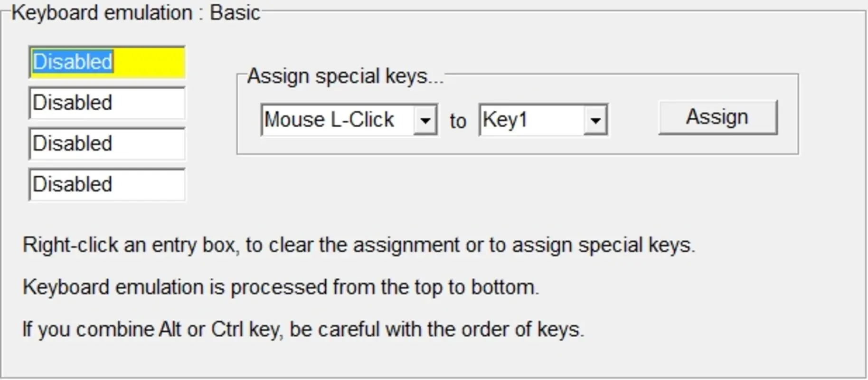Image resolution: width=868 pixels, height=380 pixels.
Task: Click the 'to' label between the dropdowns
Action: pos(458,121)
